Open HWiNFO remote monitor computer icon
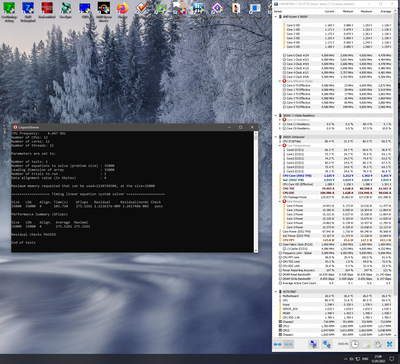 [313, 344]
